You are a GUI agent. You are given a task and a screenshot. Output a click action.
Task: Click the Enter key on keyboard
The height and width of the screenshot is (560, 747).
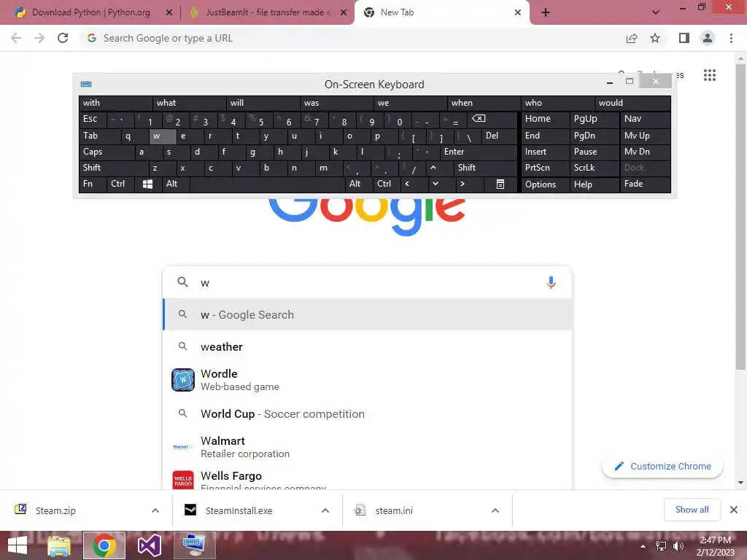pos(479,152)
